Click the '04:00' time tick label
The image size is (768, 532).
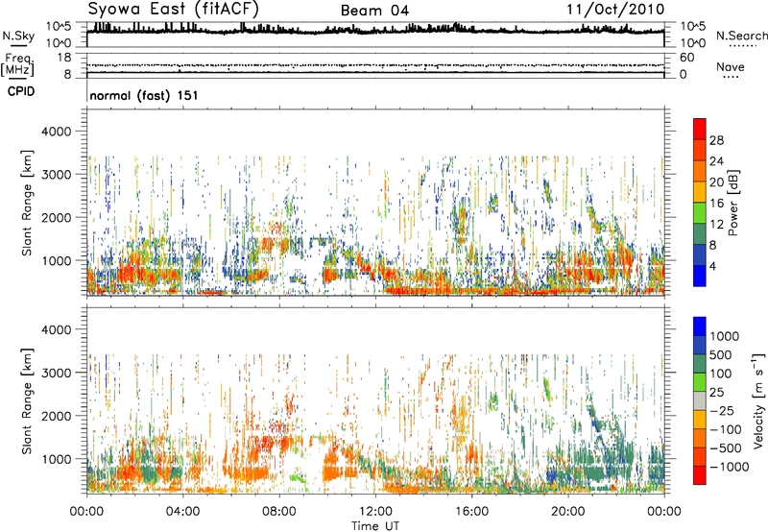(x=182, y=512)
